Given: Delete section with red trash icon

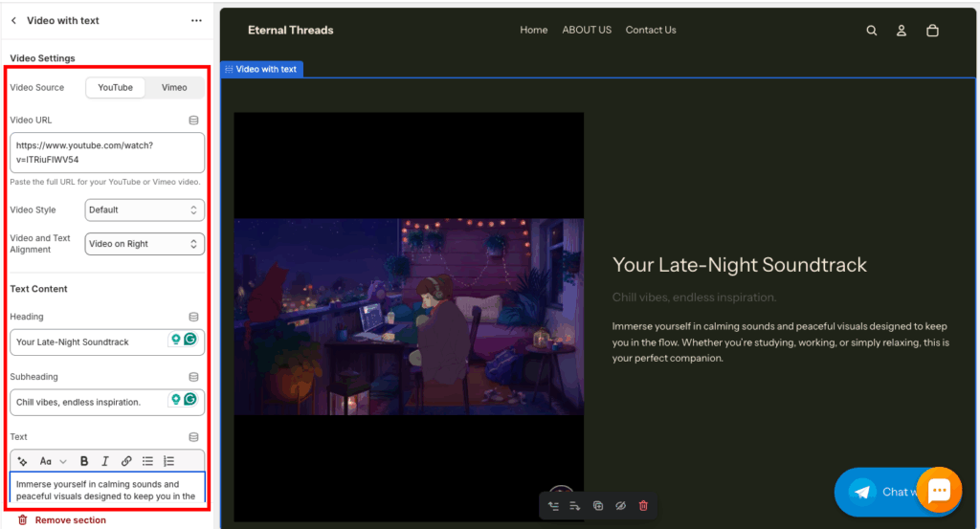Looking at the screenshot, I should [643, 506].
